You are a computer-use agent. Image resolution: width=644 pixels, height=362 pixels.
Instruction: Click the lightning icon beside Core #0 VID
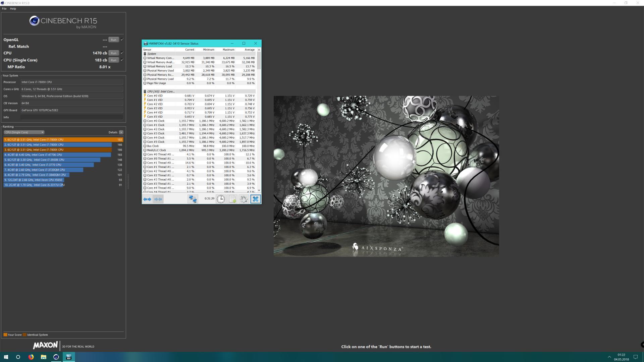[x=145, y=96]
